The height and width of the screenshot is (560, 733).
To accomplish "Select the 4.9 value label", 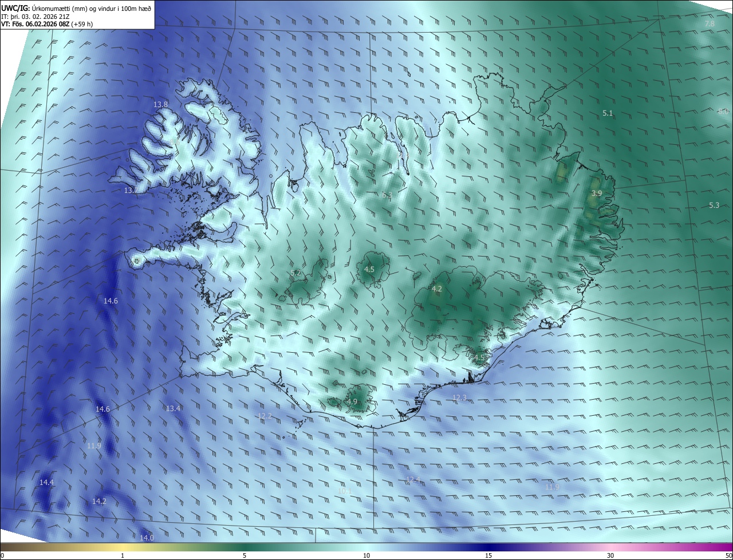I will (x=352, y=402).
